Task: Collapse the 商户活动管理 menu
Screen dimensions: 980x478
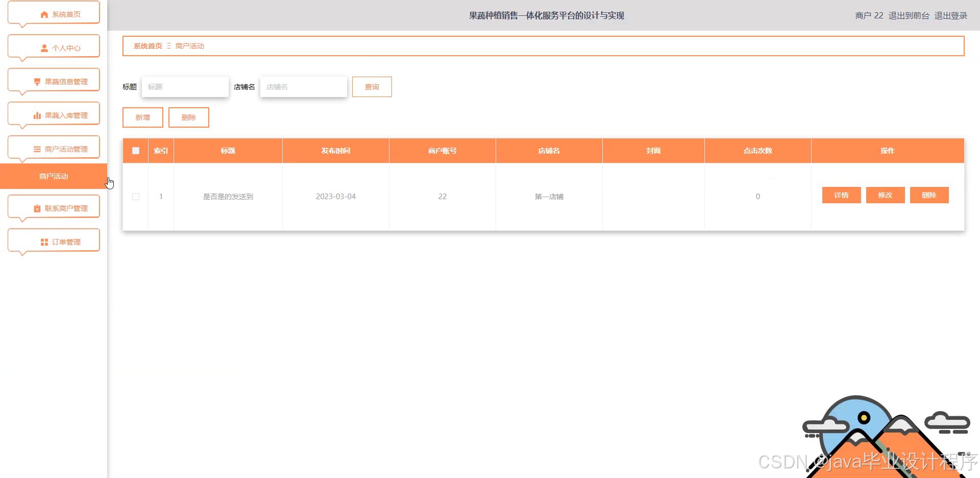Action: [x=54, y=148]
